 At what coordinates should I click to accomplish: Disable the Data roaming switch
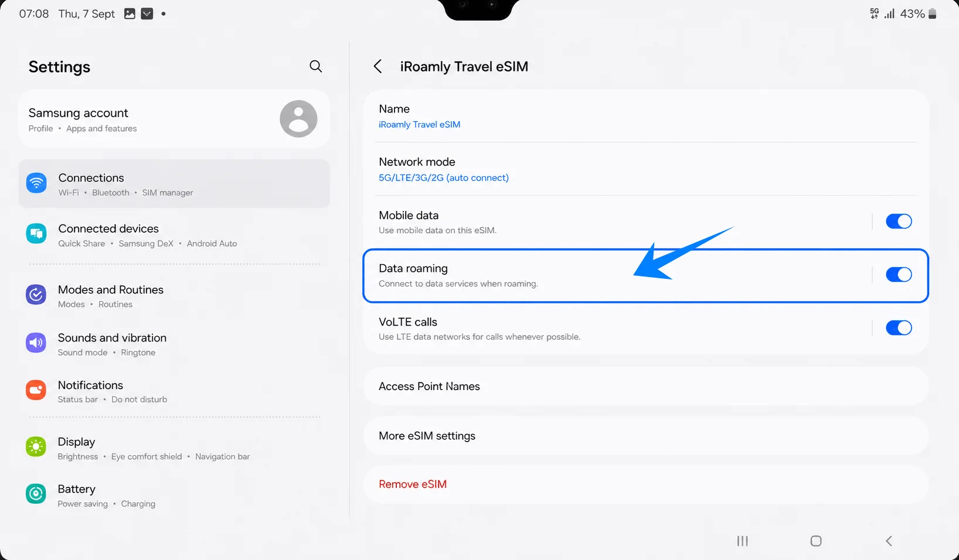coord(899,275)
